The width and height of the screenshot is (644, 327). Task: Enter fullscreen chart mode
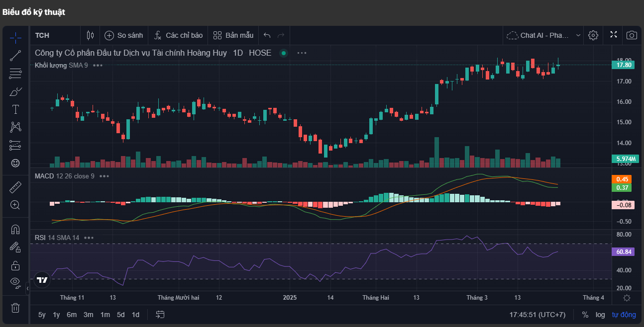614,35
